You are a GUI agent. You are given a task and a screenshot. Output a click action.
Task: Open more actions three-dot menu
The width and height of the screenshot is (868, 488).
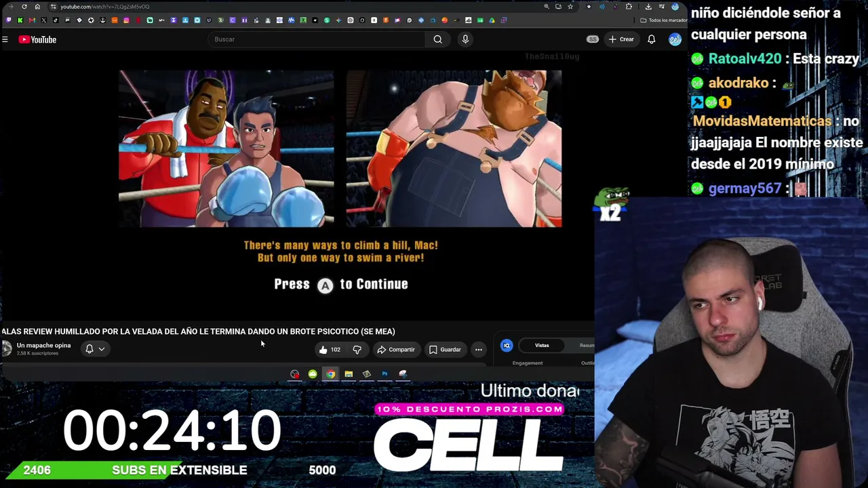coord(479,350)
